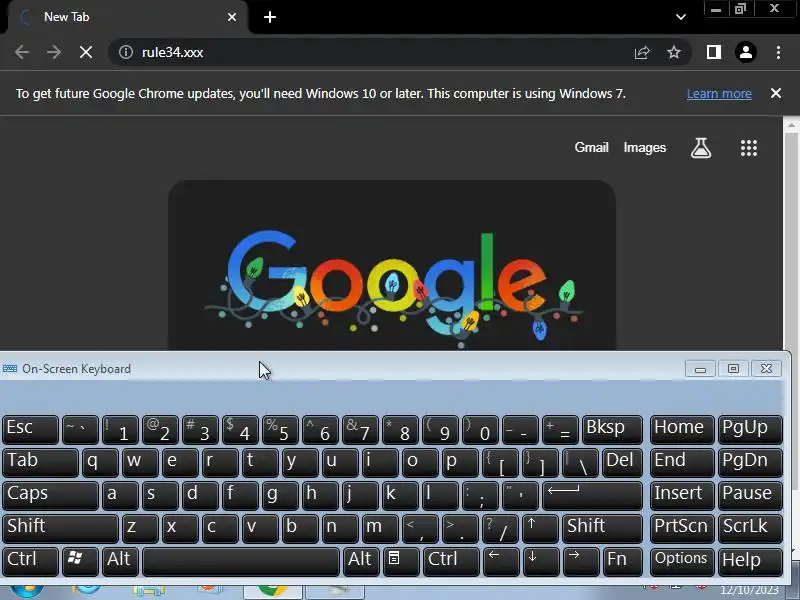Tap the letter m key
Screen dimensions: 800x600
380,528
